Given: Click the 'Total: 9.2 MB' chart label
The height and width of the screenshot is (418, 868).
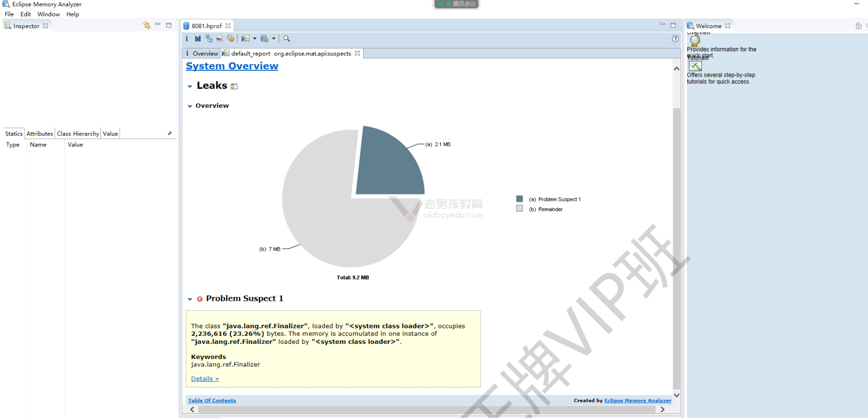Looking at the screenshot, I should (x=353, y=278).
